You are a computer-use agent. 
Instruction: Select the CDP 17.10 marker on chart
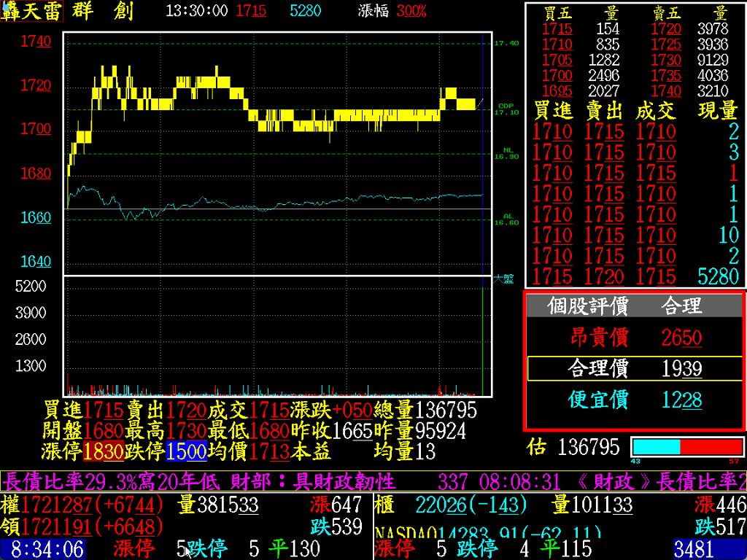coord(507,109)
